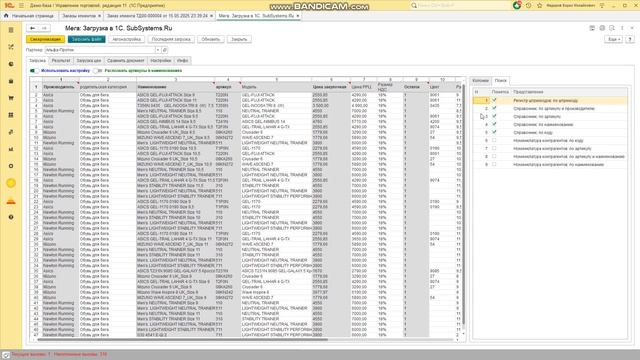Viewport: 640px width, 360px height.
Task: Click the yellow circle sidebar icon
Action: 11,183
